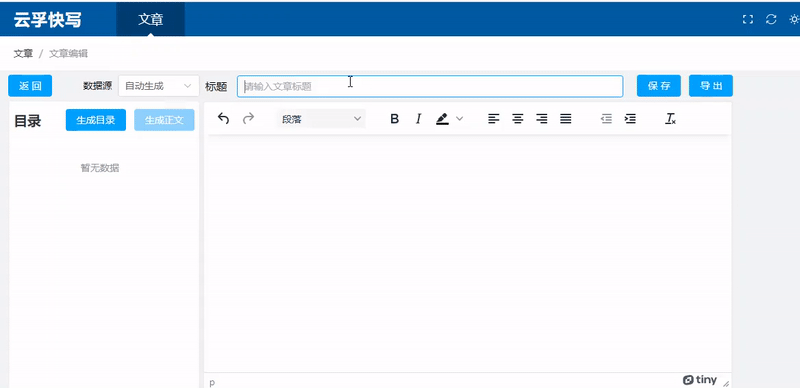Screen dimensions: 800x388
Task: Align text left
Action: coord(493,119)
